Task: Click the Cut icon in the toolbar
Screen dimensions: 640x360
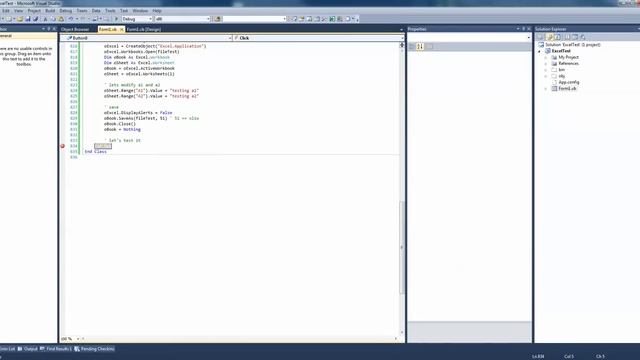Action: (45, 19)
